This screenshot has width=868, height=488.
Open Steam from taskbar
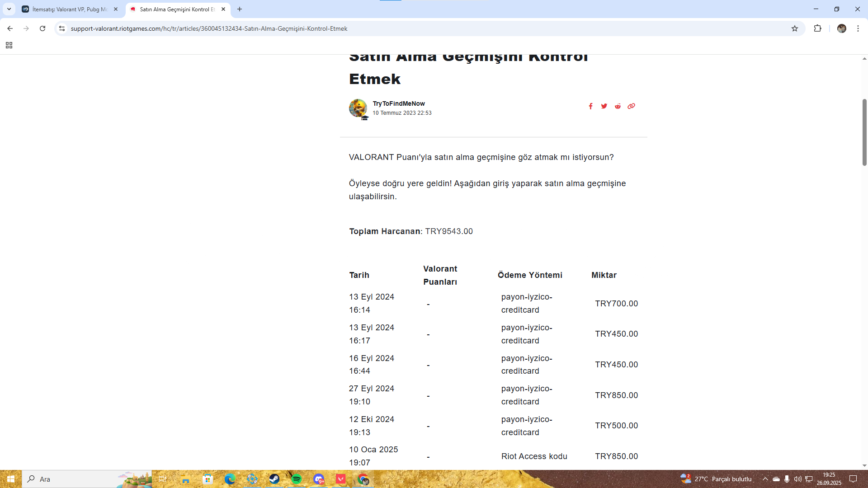[274, 479]
